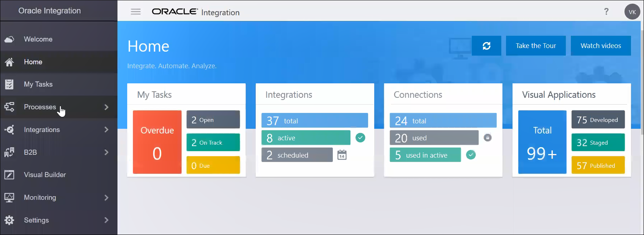The width and height of the screenshot is (644, 235).
Task: Click the 24 total connections bar
Action: pyautogui.click(x=443, y=120)
